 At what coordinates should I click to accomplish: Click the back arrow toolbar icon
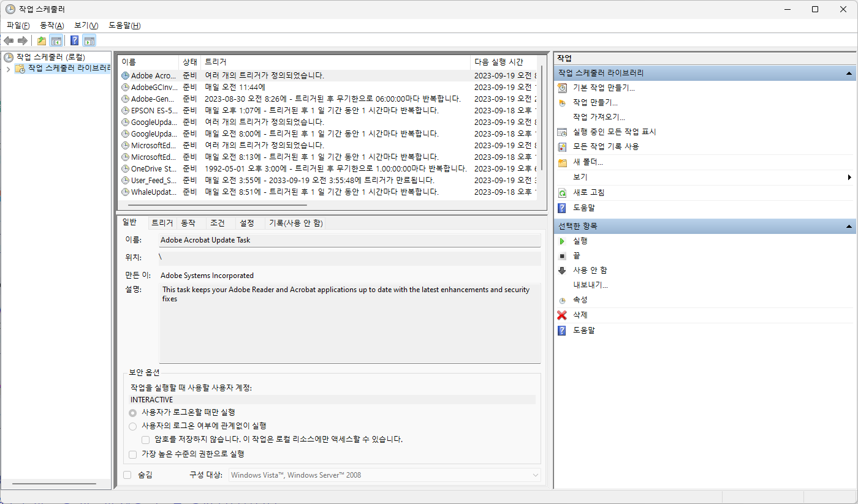[9, 40]
